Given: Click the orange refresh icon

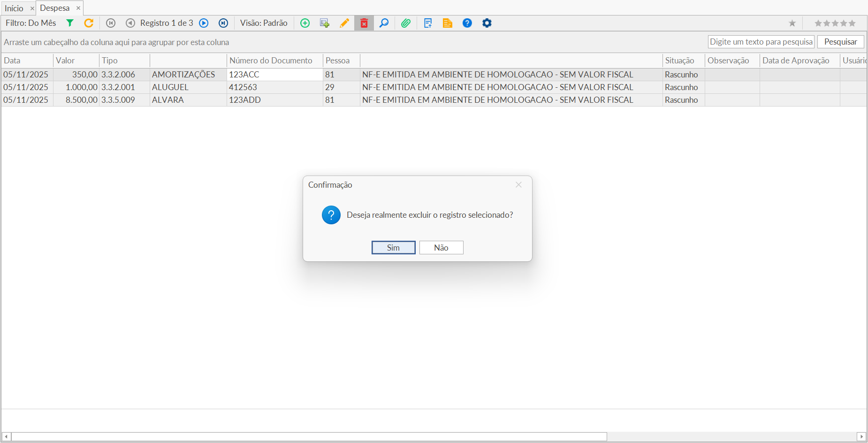Looking at the screenshot, I should (x=89, y=23).
